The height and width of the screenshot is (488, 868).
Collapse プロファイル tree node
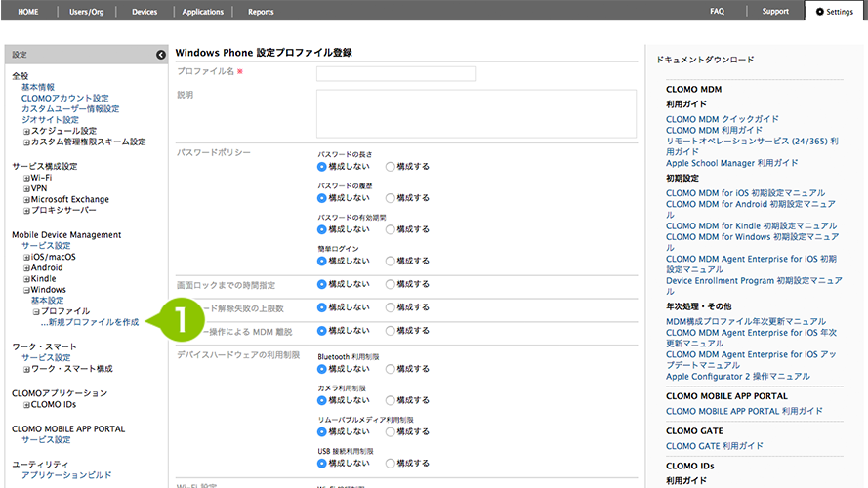(x=36, y=312)
